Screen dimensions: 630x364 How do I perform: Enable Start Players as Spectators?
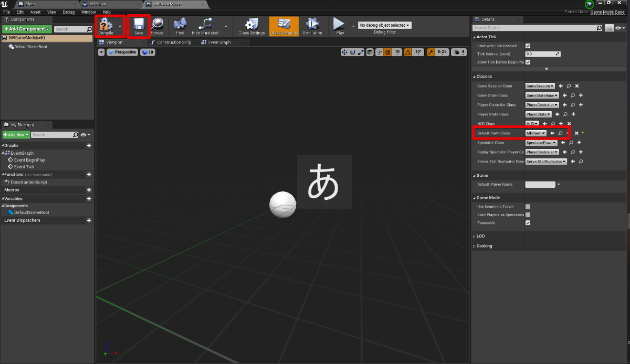[x=528, y=215]
